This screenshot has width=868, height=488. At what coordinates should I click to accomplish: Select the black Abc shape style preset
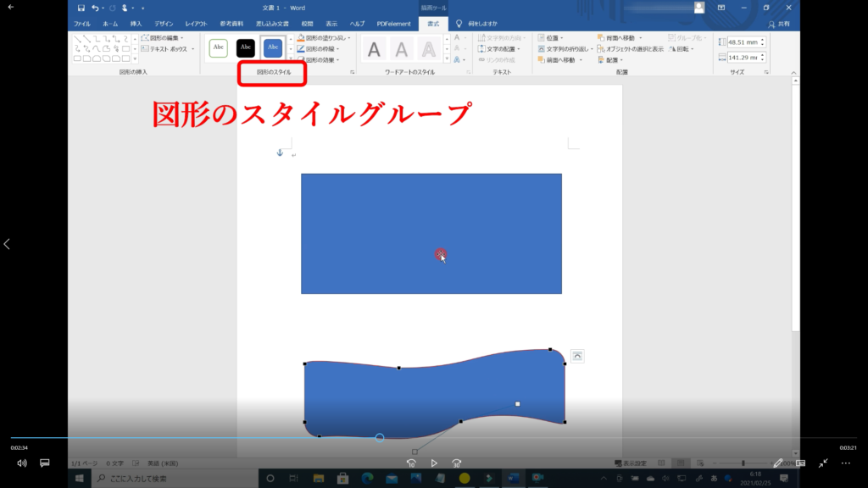[x=246, y=48]
